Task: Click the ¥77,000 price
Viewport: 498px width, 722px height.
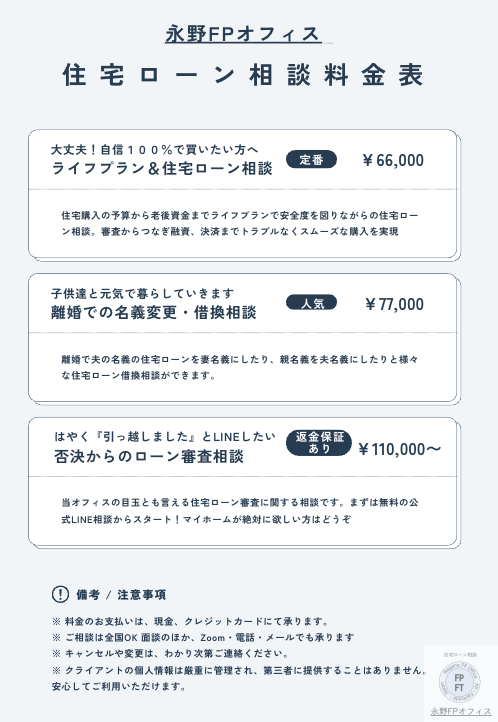Action: [394, 304]
